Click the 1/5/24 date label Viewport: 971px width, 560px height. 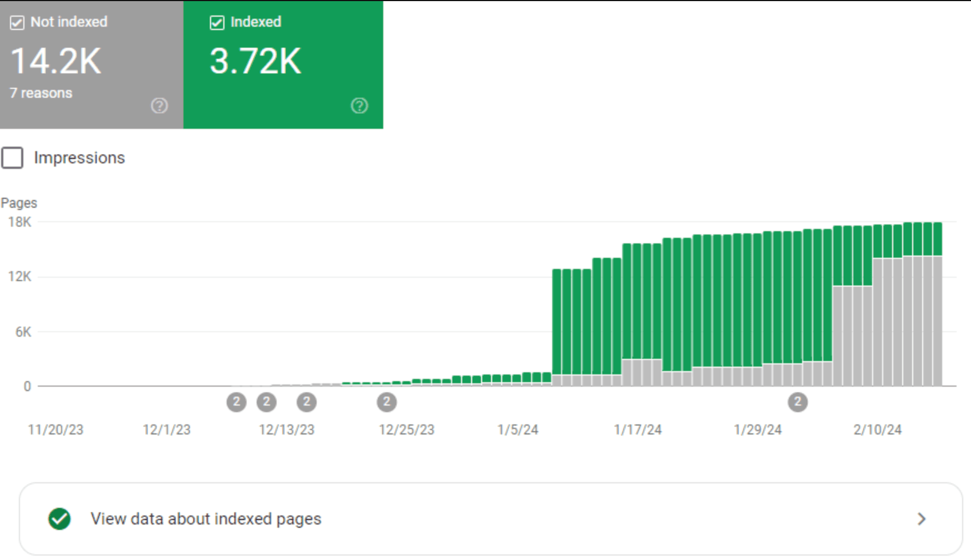518,429
